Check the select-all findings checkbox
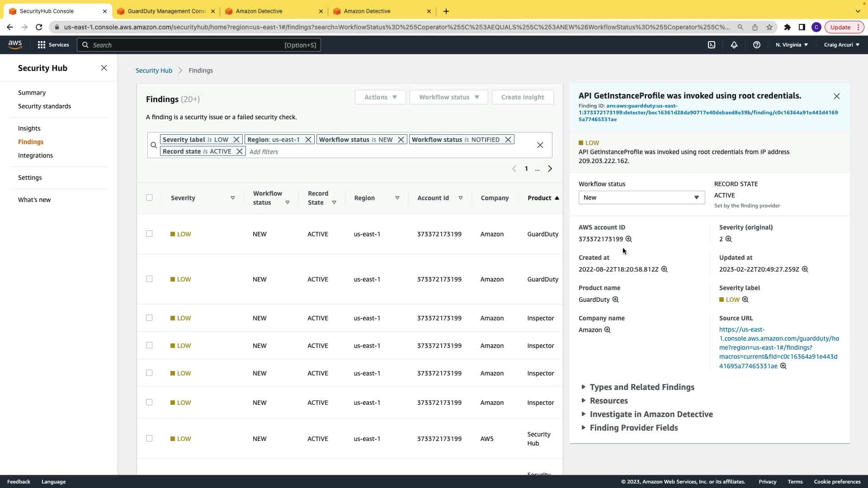This screenshot has width=868, height=488. (149, 197)
